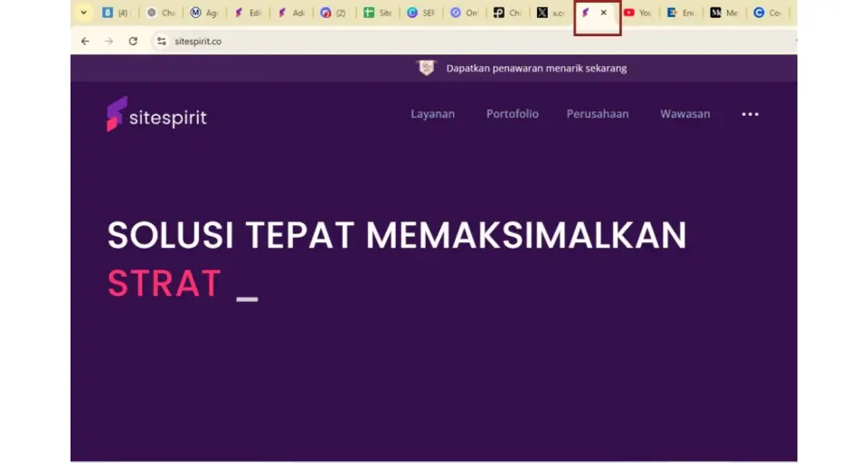Select 'SOLUSI TEPAT MEMAKSIMALKAN' headline text
Viewport: 868px width, 463px height.
click(397, 235)
